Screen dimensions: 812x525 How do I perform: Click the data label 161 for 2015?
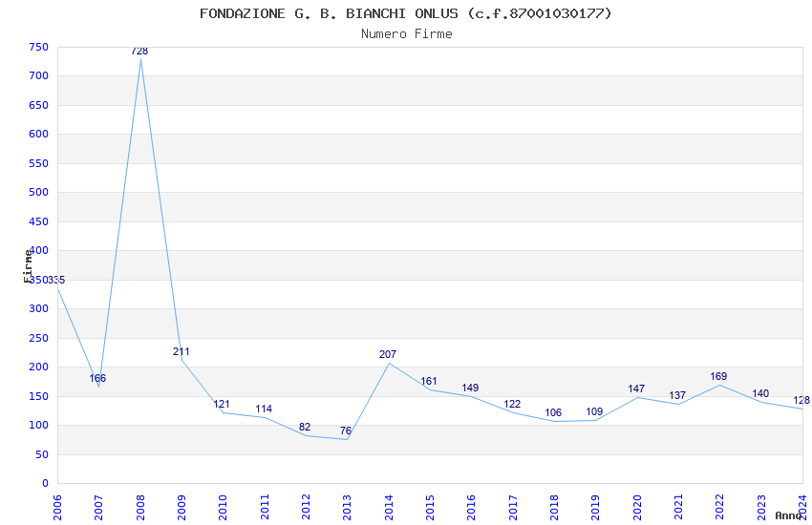click(x=429, y=381)
